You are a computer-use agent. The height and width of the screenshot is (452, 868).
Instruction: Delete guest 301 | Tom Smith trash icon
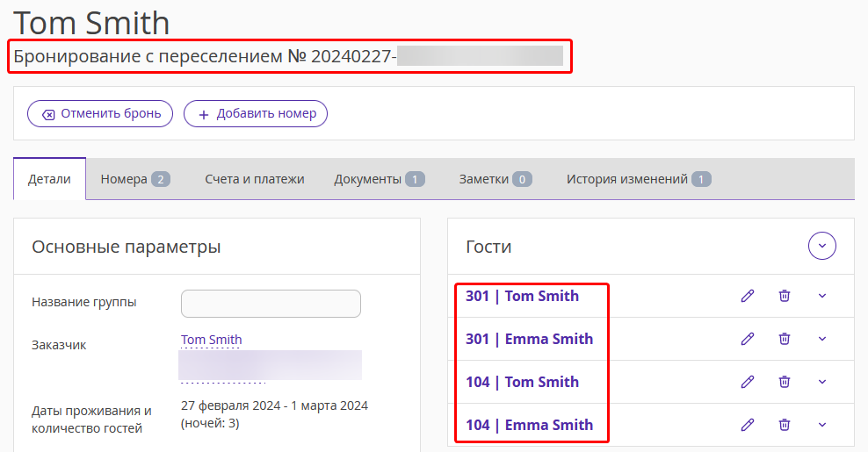[785, 296]
